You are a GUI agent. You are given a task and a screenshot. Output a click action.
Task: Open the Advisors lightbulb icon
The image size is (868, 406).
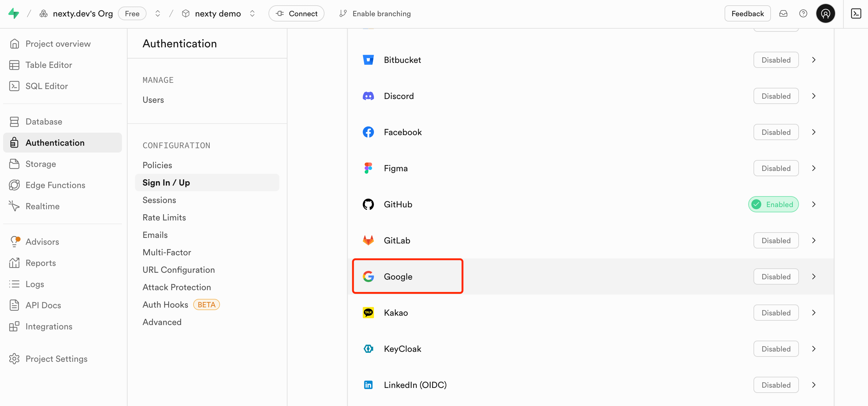pos(14,241)
